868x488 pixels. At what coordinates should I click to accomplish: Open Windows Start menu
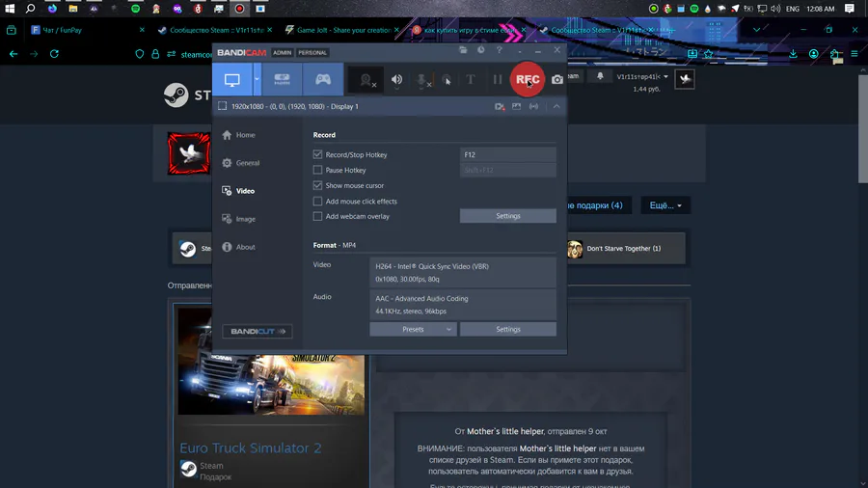[10, 9]
